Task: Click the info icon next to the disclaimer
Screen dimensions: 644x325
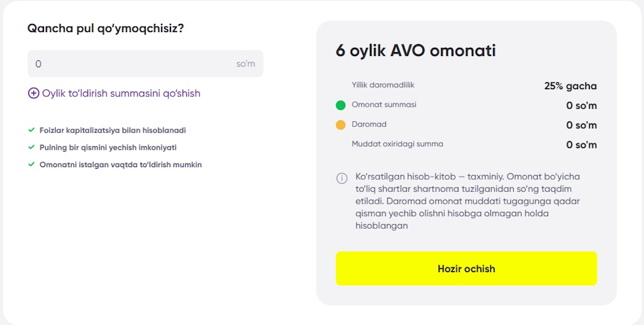Action: (342, 179)
